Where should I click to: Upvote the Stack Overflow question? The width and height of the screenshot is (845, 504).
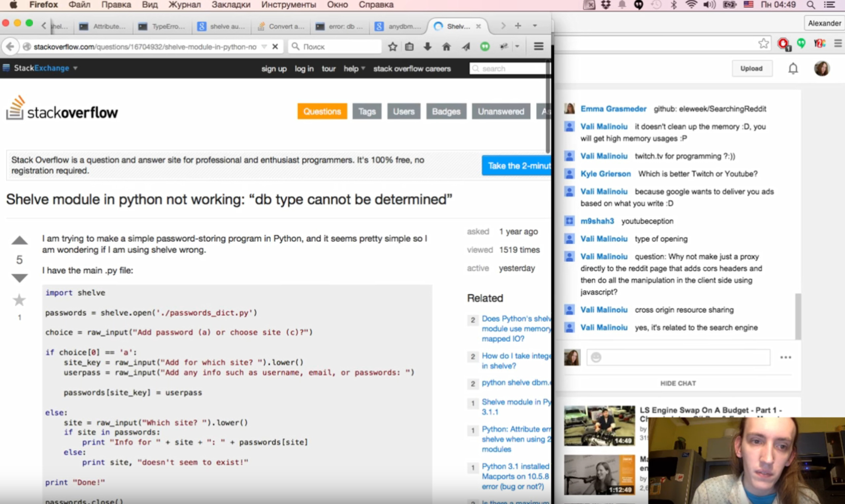[19, 240]
